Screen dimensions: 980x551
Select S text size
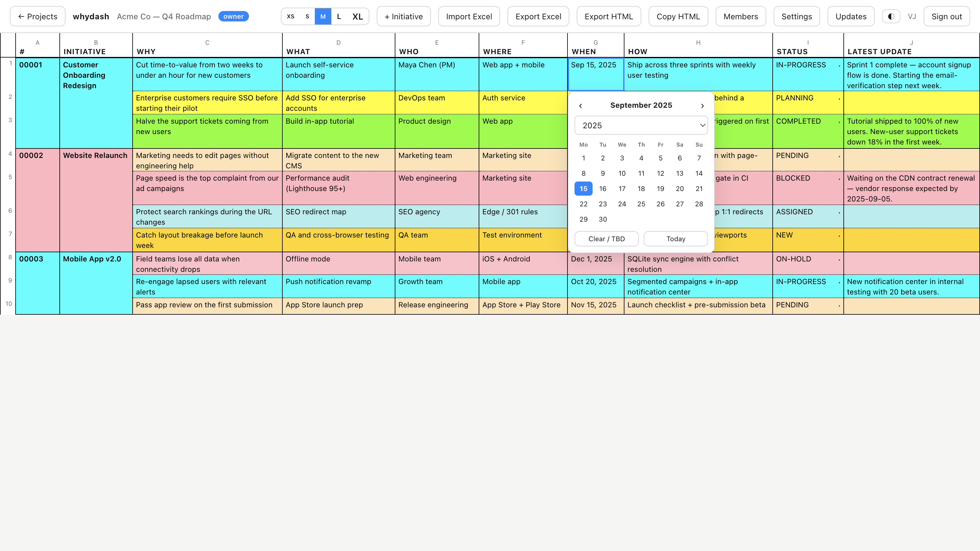[307, 16]
